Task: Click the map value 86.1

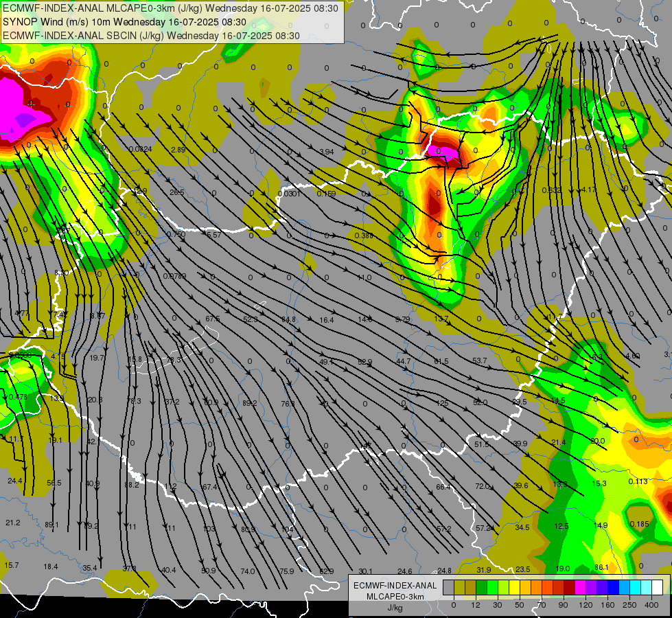Action: click(601, 567)
